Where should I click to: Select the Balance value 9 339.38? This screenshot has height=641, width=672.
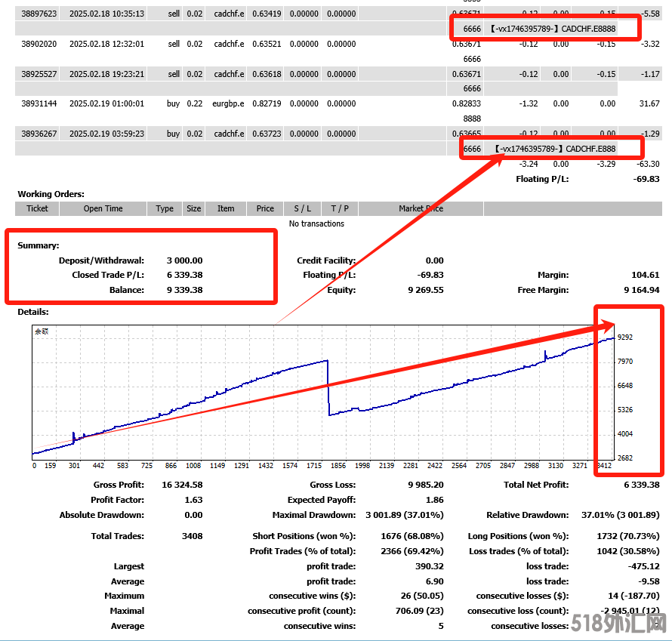[184, 290]
